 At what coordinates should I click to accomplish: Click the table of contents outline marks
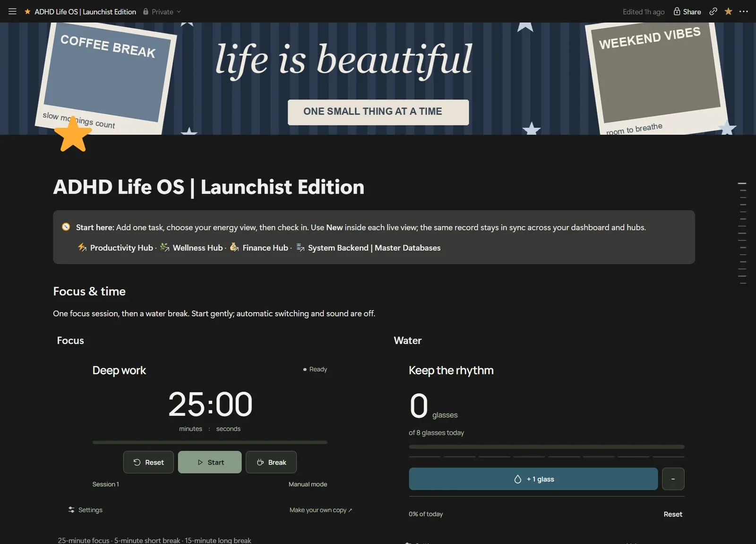pos(742,233)
